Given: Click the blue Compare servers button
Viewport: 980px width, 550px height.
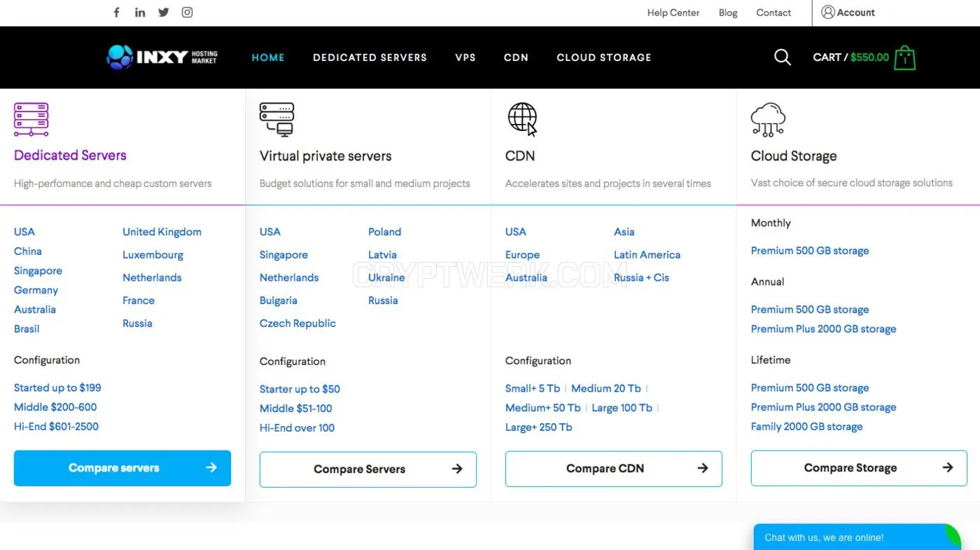Looking at the screenshot, I should pos(122,468).
